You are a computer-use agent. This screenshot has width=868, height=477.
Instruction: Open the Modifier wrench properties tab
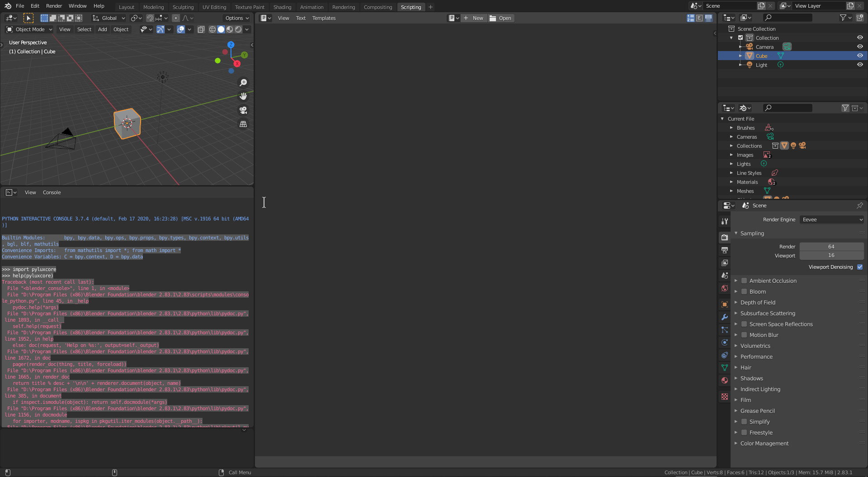[x=725, y=317]
